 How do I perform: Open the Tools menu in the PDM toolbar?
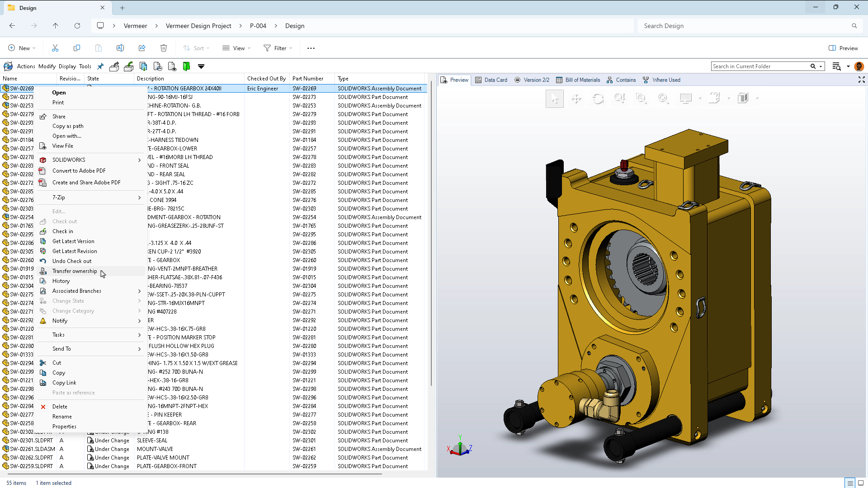(x=85, y=66)
